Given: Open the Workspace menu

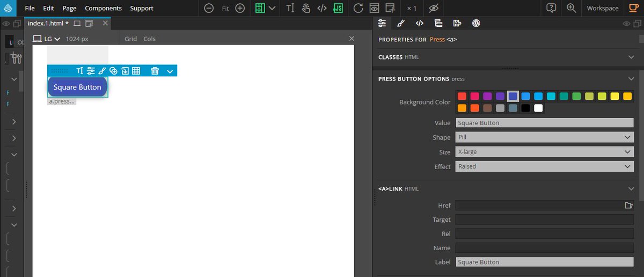Looking at the screenshot, I should 603,8.
